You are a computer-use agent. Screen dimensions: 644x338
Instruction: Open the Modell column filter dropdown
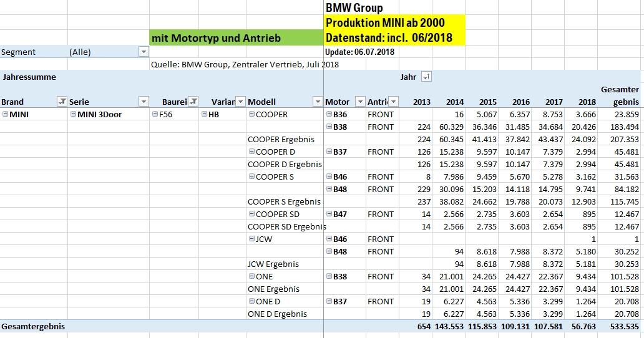point(318,101)
